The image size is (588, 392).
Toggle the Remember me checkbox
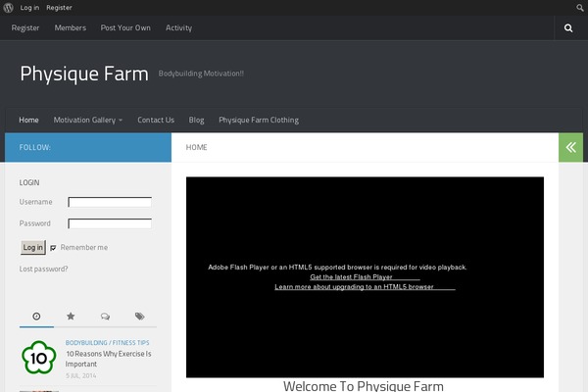(53, 248)
